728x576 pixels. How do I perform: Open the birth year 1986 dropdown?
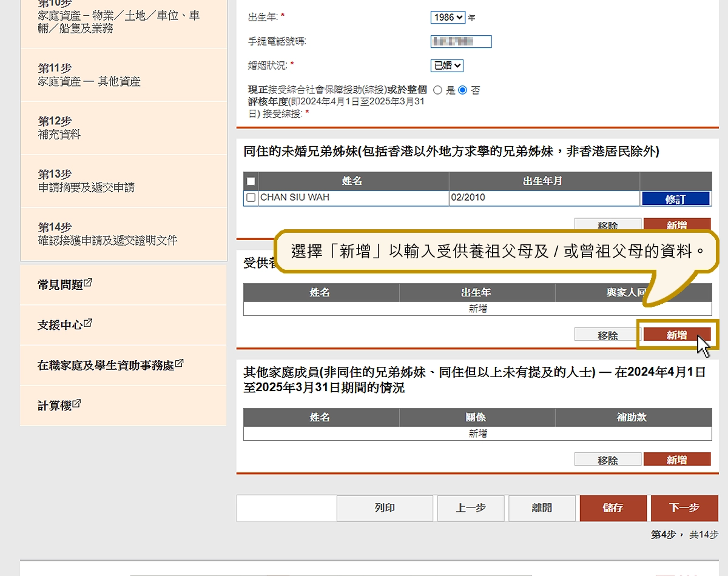coord(448,18)
